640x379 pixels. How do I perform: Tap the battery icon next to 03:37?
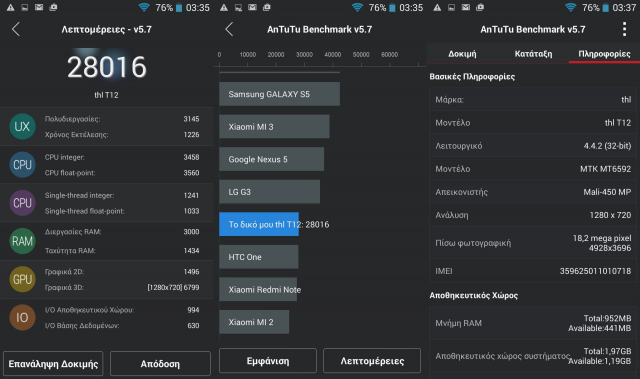[x=605, y=8]
